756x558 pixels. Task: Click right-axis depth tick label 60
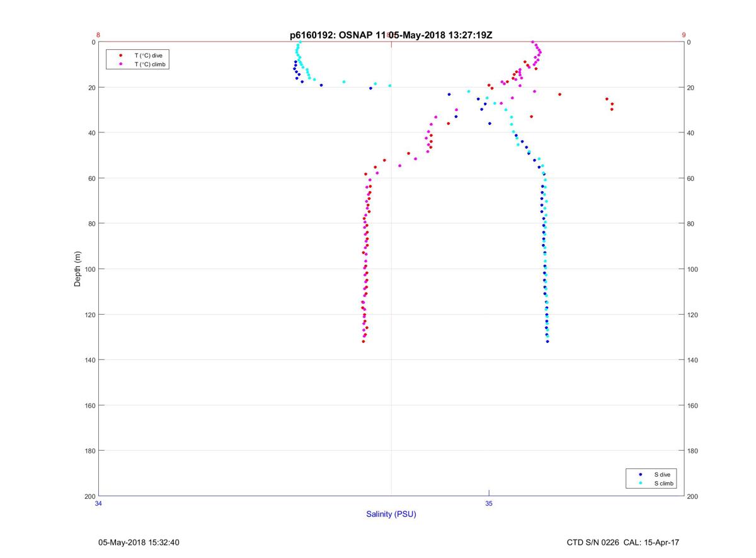coord(690,178)
